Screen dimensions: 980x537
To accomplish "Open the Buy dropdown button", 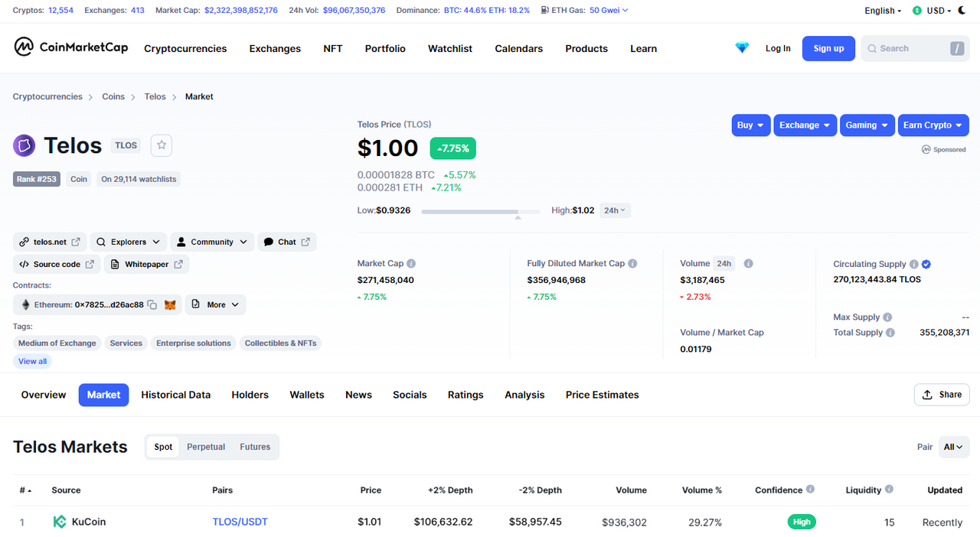I will tap(751, 125).
